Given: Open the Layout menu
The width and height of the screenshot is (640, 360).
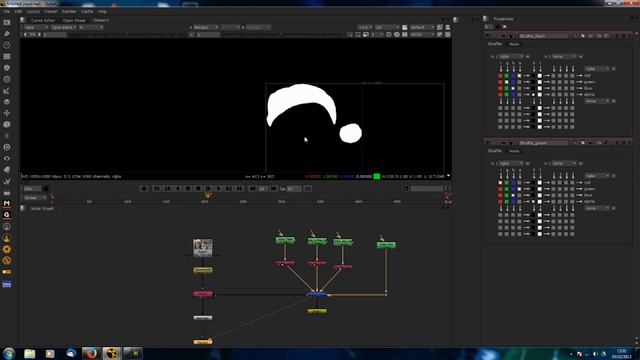Looking at the screenshot, I should click(33, 11).
